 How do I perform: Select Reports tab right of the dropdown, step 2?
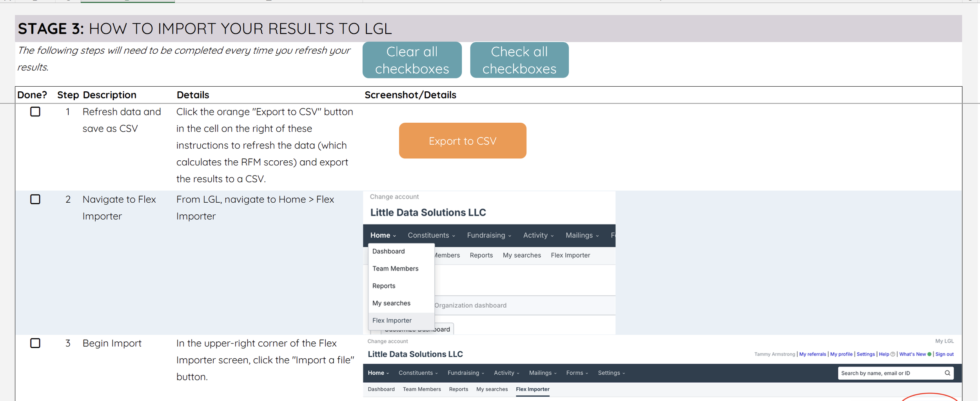481,255
